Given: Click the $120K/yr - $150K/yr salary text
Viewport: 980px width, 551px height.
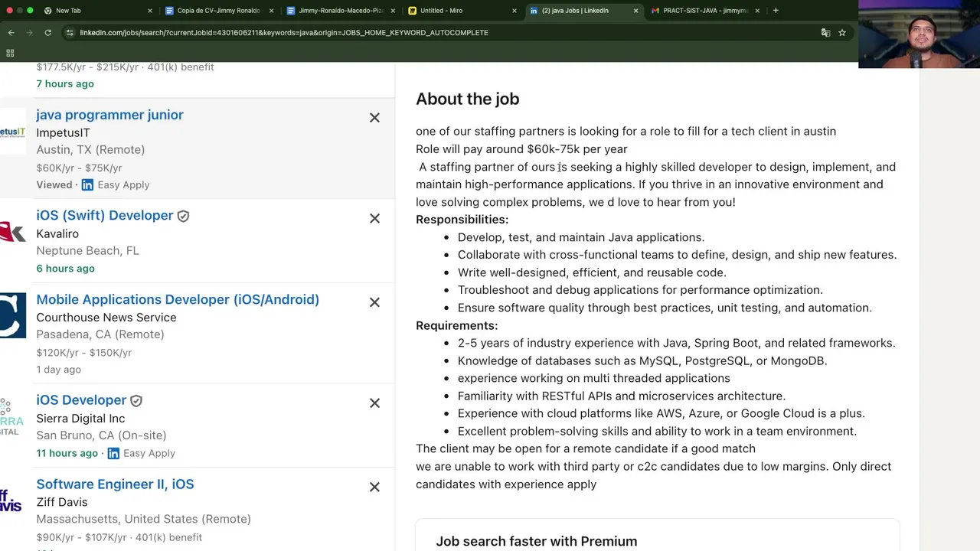Looking at the screenshot, I should pos(84,353).
